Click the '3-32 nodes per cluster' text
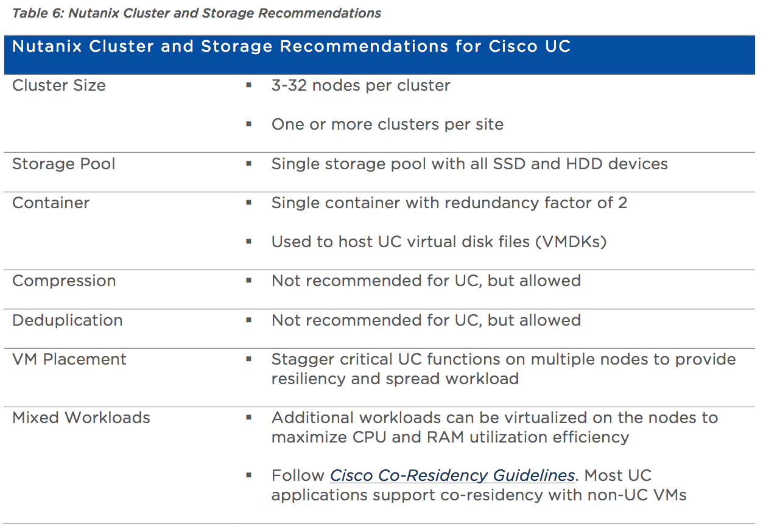766x532 pixels. click(x=361, y=85)
